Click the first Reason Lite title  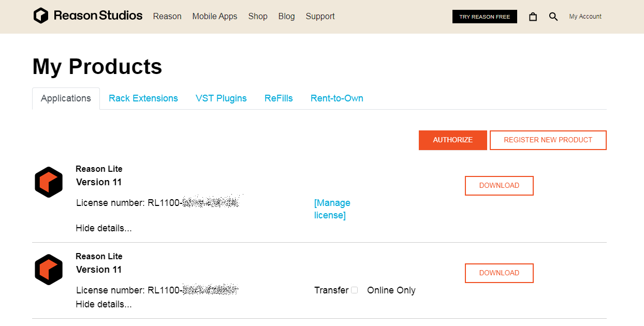99,169
